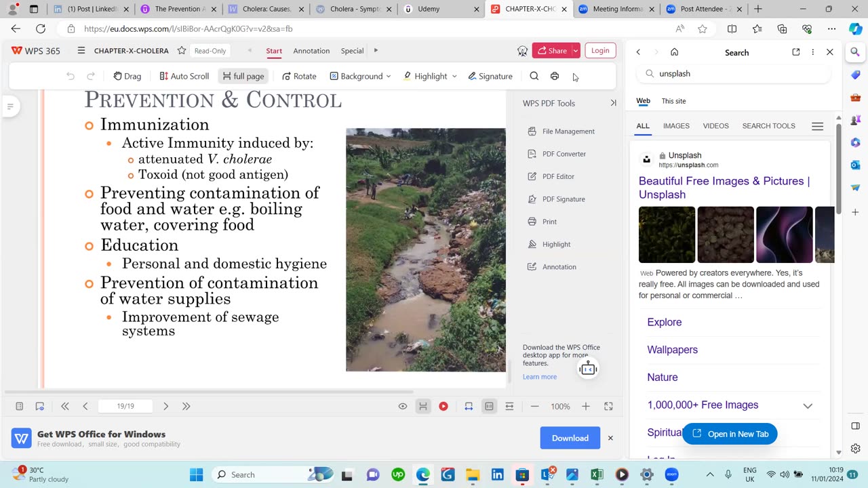Go to first page

[65, 406]
